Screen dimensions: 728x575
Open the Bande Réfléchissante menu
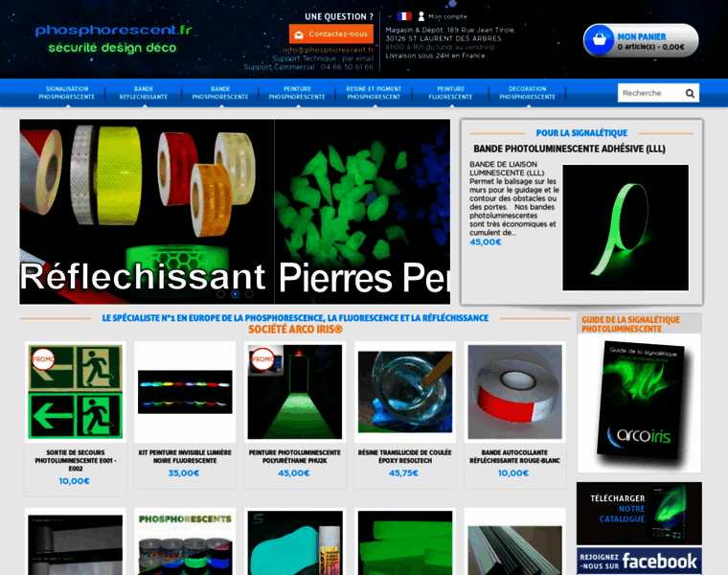pos(144,93)
